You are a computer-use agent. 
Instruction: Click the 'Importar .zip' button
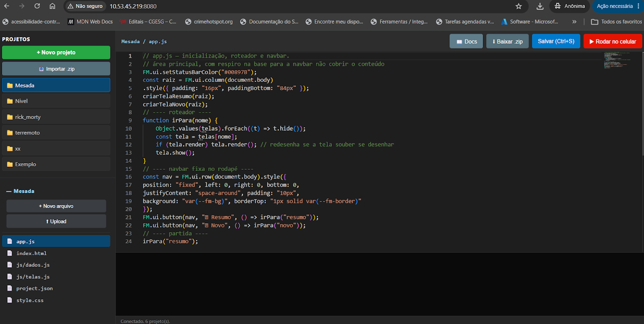point(56,69)
